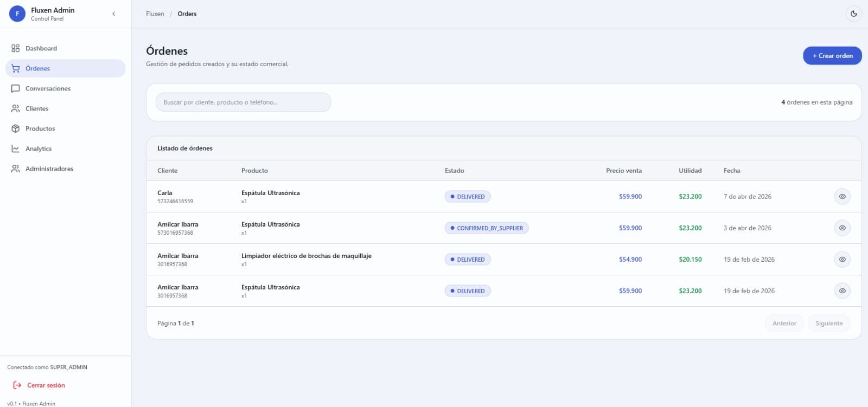Collapse the sidebar with the chevron
Viewport: 868px width, 407px height.
click(113, 14)
